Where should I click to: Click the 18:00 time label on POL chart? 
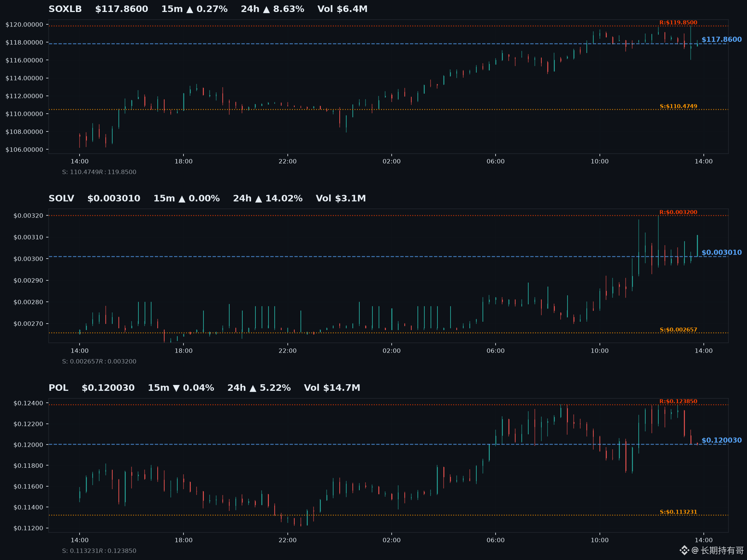tap(183, 540)
